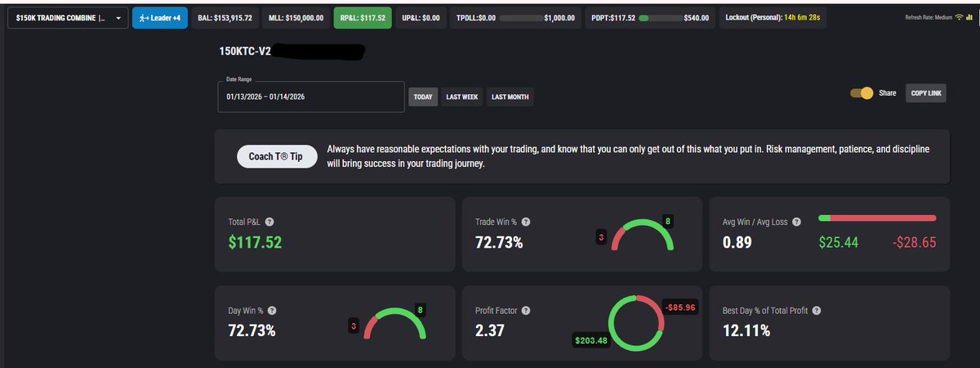The image size is (980, 368).
Task: Click the Profit Factor help icon
Action: (x=527, y=311)
